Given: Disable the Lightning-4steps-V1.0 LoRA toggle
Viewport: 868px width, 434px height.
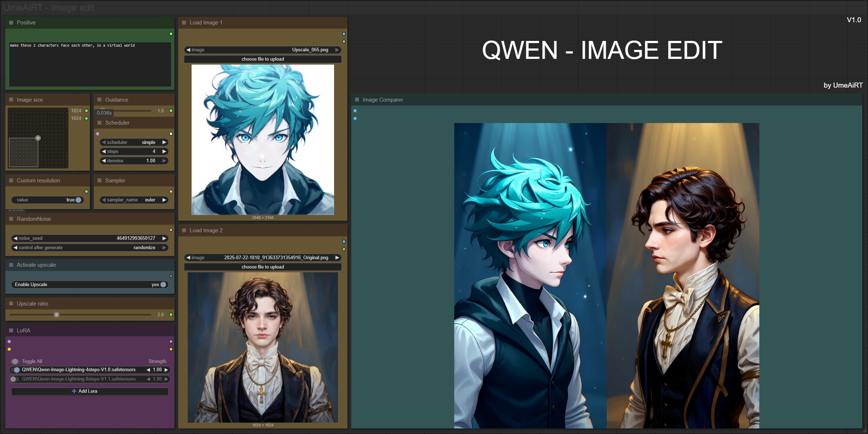Looking at the screenshot, I should 15,370.
